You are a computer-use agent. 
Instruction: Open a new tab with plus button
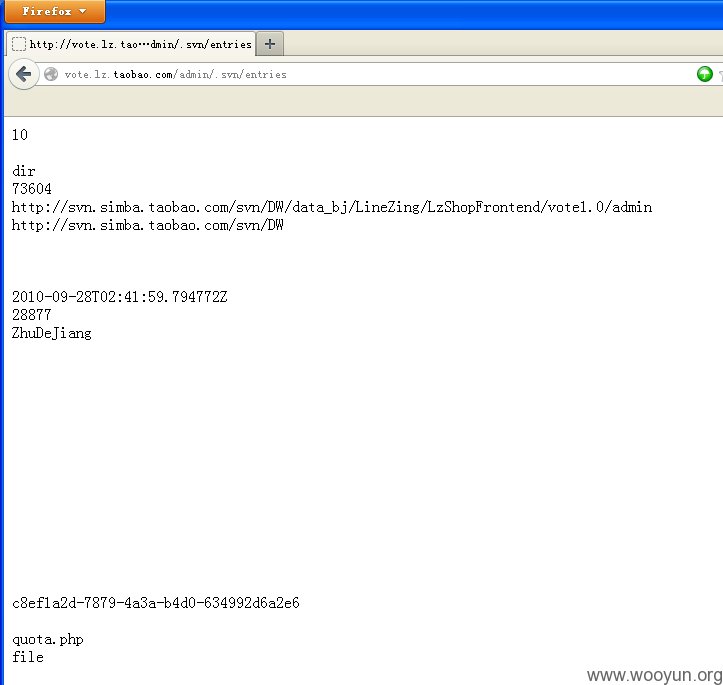(x=270, y=44)
